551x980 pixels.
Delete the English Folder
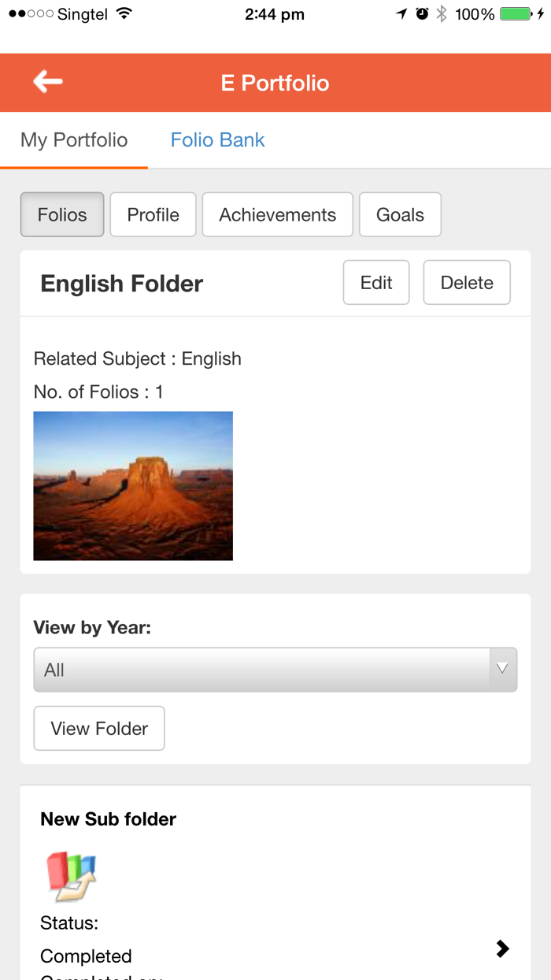[x=467, y=283]
